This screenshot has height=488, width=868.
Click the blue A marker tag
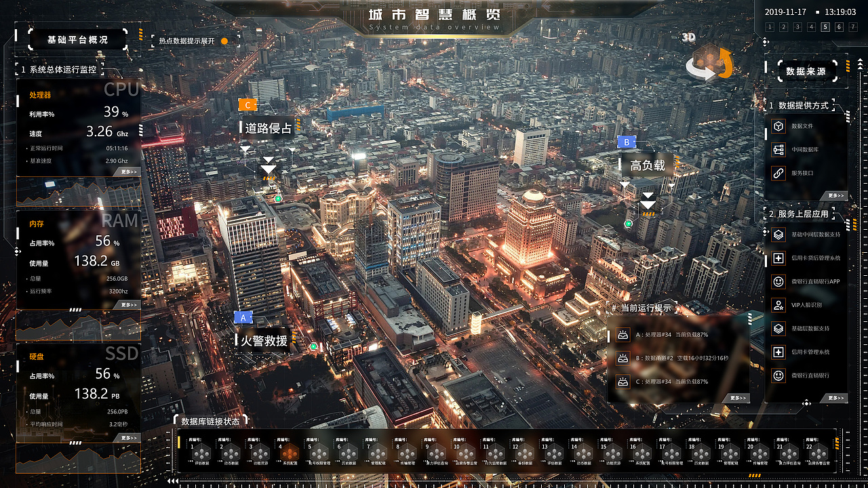click(x=243, y=317)
